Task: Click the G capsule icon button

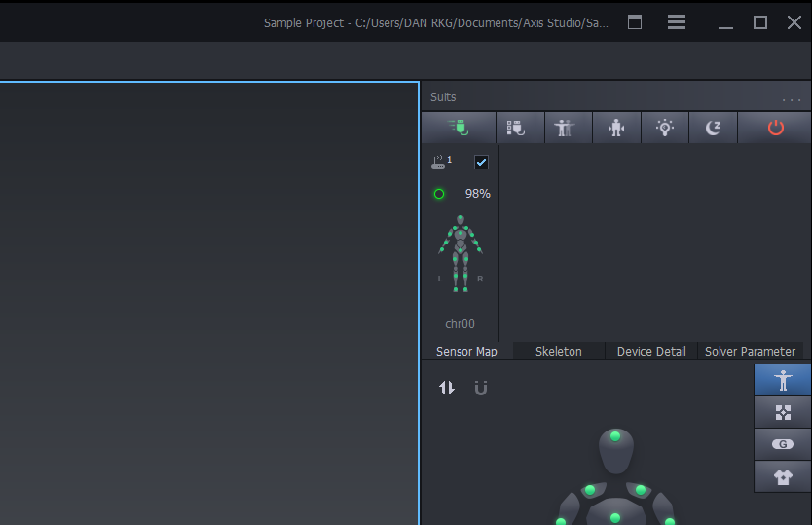Action: (783, 444)
